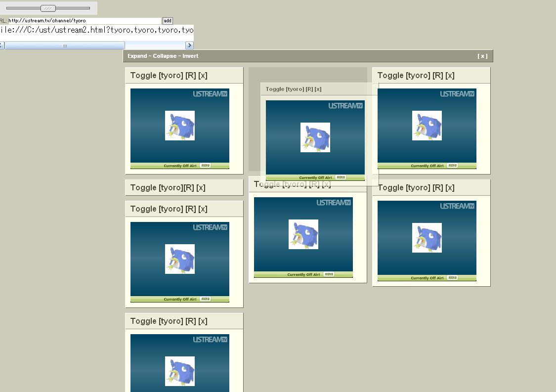
Task: Click Toggle on the floating semi-transparent panel
Action: click(x=275, y=89)
